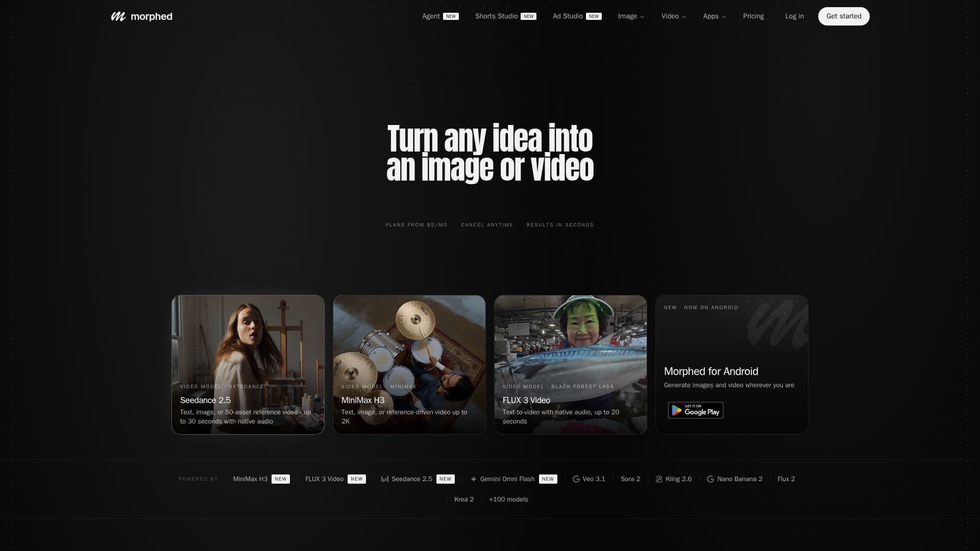The width and height of the screenshot is (980, 551).
Task: Expand the Video dropdown menu
Action: [673, 16]
